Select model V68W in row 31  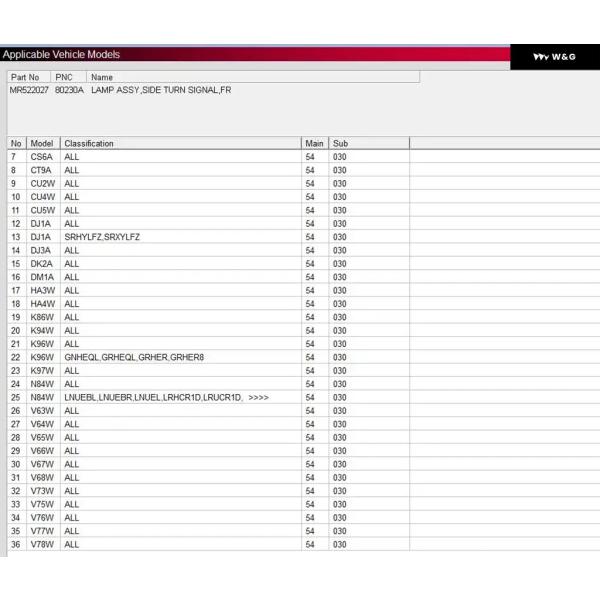(42, 478)
